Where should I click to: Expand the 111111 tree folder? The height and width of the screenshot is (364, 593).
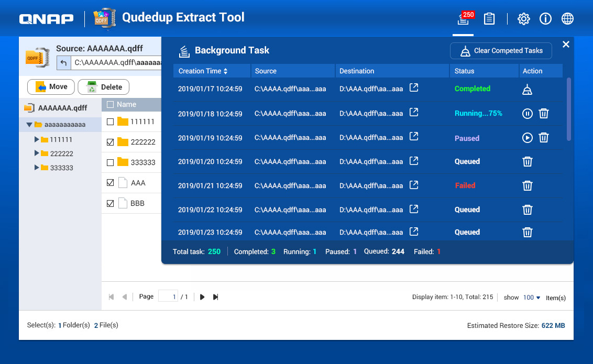click(37, 139)
